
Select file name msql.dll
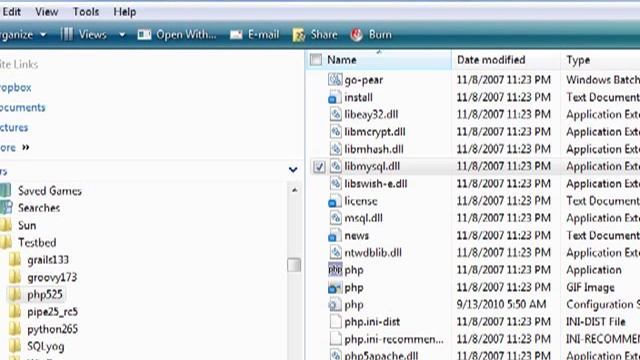(x=363, y=218)
